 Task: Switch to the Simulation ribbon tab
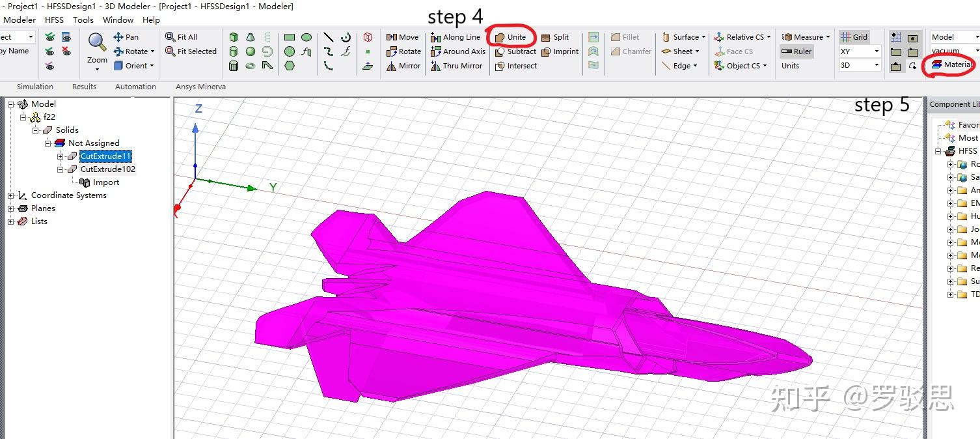35,87
